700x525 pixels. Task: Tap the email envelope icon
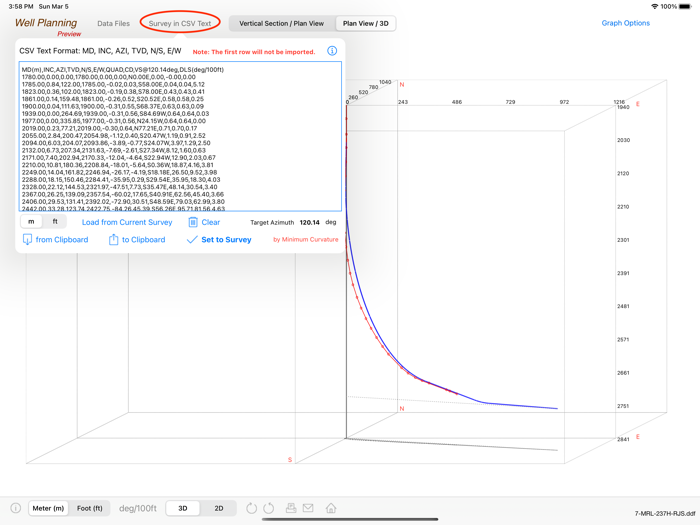click(x=308, y=508)
